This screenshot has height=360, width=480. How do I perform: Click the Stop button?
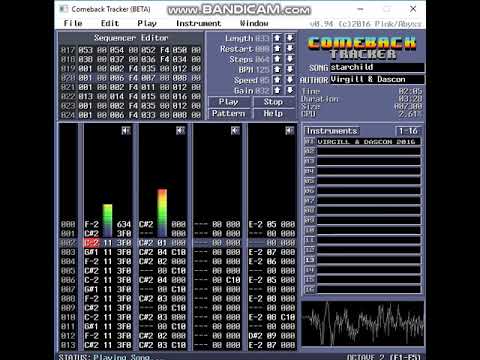pyautogui.click(x=274, y=102)
